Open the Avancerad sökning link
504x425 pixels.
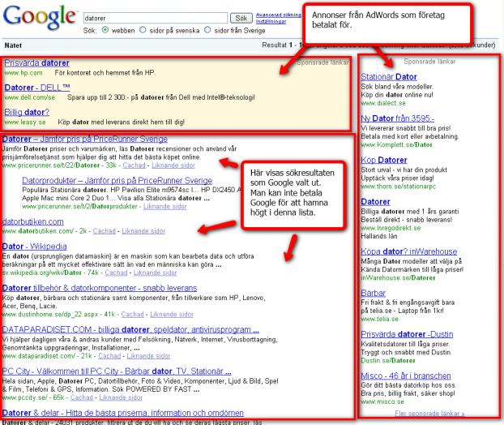click(x=279, y=15)
